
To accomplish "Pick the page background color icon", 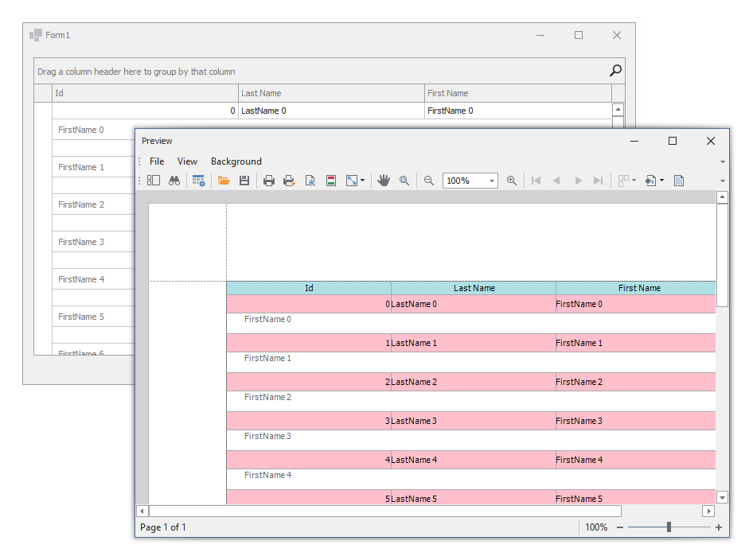I will pos(650,181).
